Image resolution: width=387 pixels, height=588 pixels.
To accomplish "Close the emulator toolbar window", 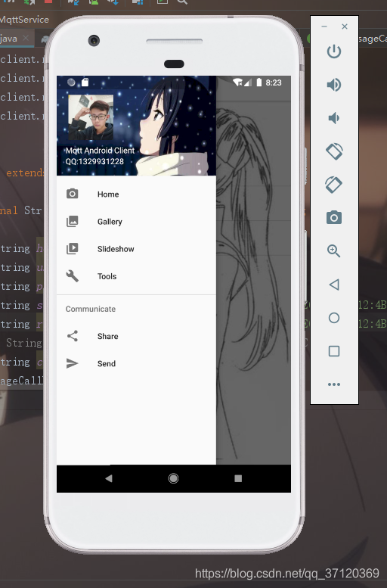I will (x=345, y=26).
